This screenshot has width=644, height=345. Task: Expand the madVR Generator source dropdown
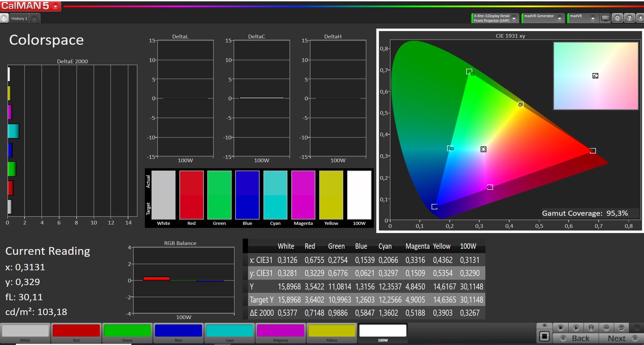click(559, 19)
